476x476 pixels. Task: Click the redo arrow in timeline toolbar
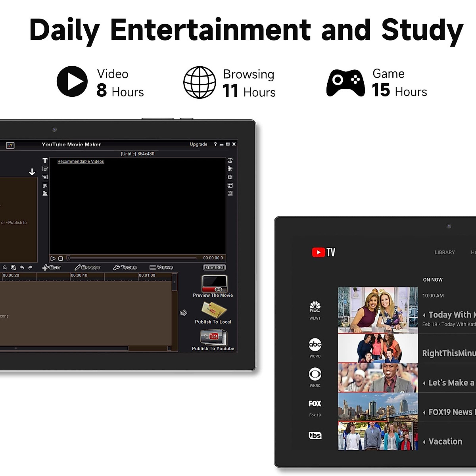pyautogui.click(x=30, y=268)
